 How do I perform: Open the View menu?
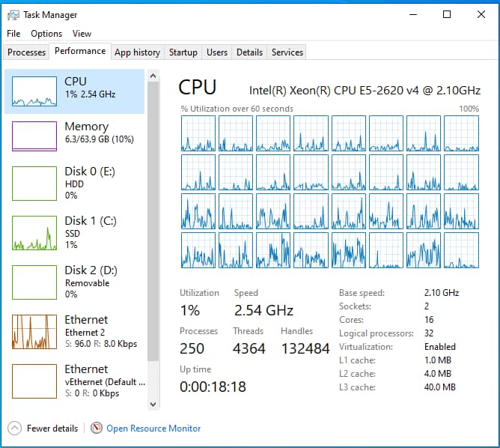click(82, 34)
